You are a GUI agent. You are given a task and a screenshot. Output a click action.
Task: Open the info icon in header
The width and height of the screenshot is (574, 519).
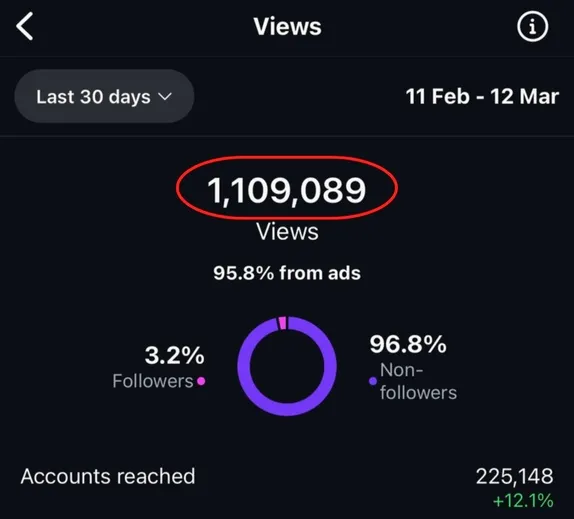point(532,26)
